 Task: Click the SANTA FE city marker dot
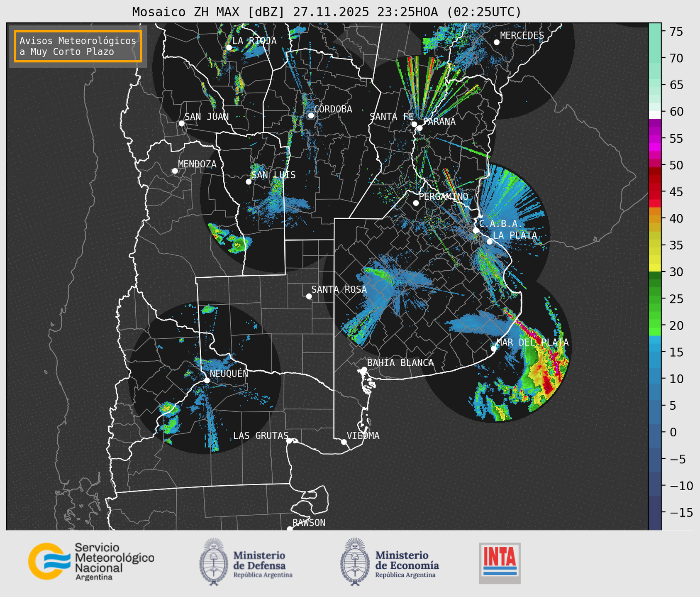(414, 124)
